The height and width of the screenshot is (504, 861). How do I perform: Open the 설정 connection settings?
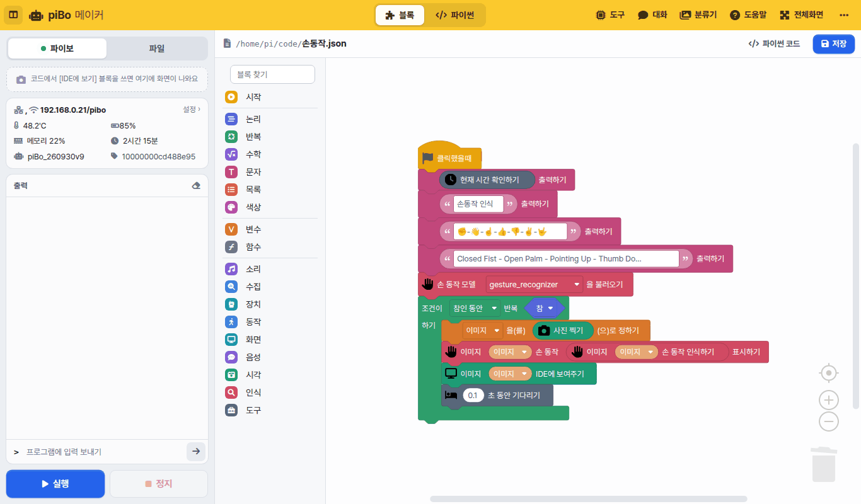click(x=192, y=110)
